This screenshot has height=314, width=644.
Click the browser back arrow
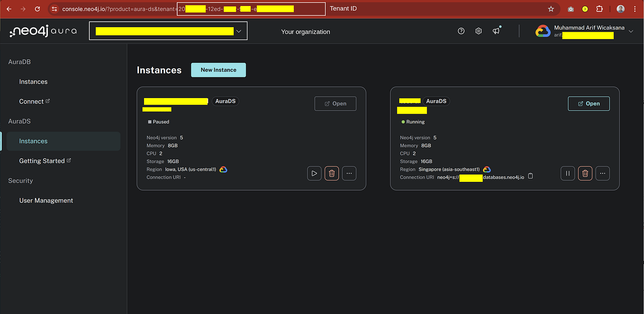(9, 9)
